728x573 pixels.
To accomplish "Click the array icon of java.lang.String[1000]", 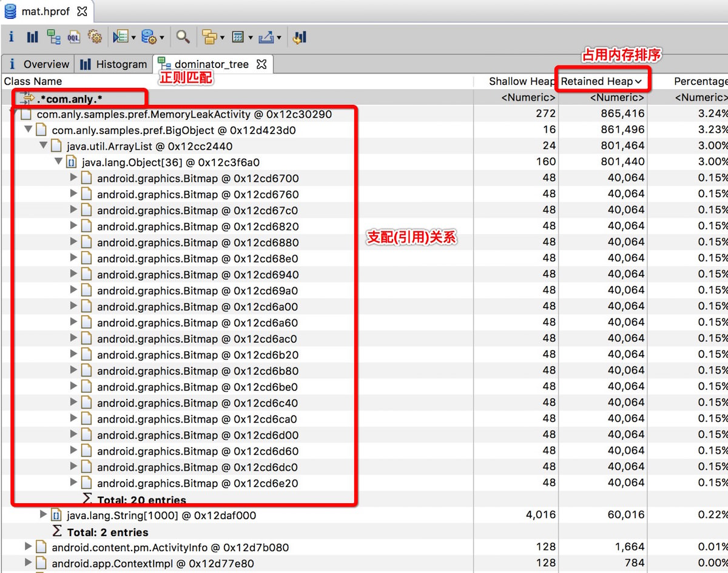I will (56, 515).
